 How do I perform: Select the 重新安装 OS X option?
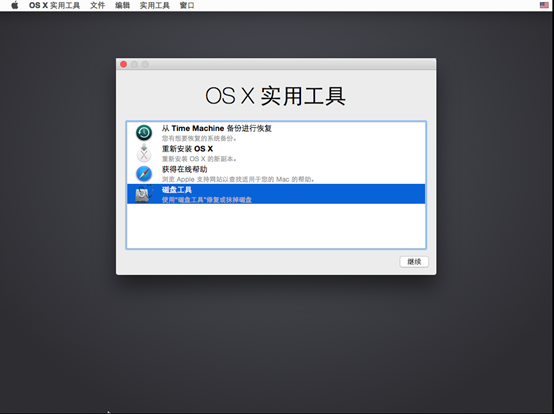(276, 153)
